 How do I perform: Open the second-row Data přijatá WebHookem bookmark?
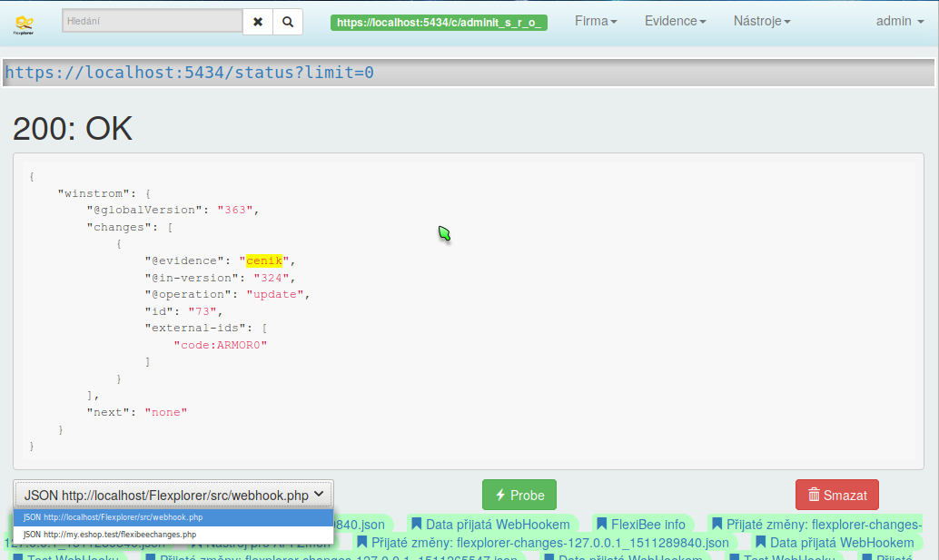tap(835, 543)
